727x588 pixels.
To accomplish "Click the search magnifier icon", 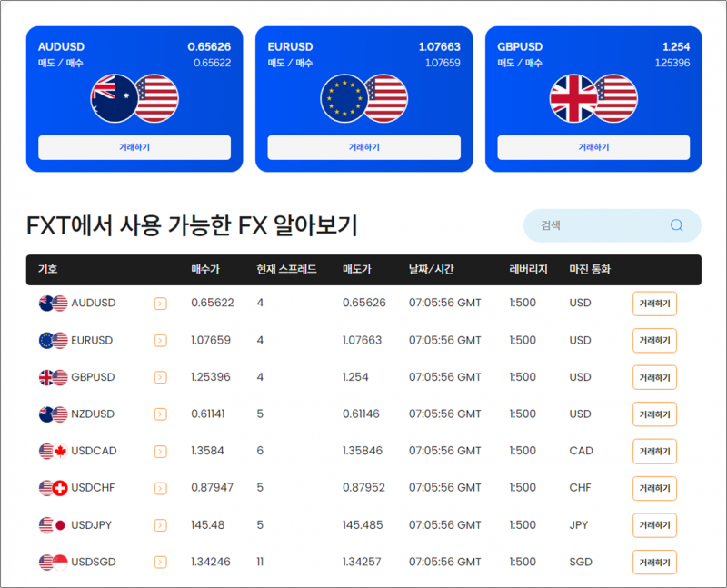I will point(676,225).
